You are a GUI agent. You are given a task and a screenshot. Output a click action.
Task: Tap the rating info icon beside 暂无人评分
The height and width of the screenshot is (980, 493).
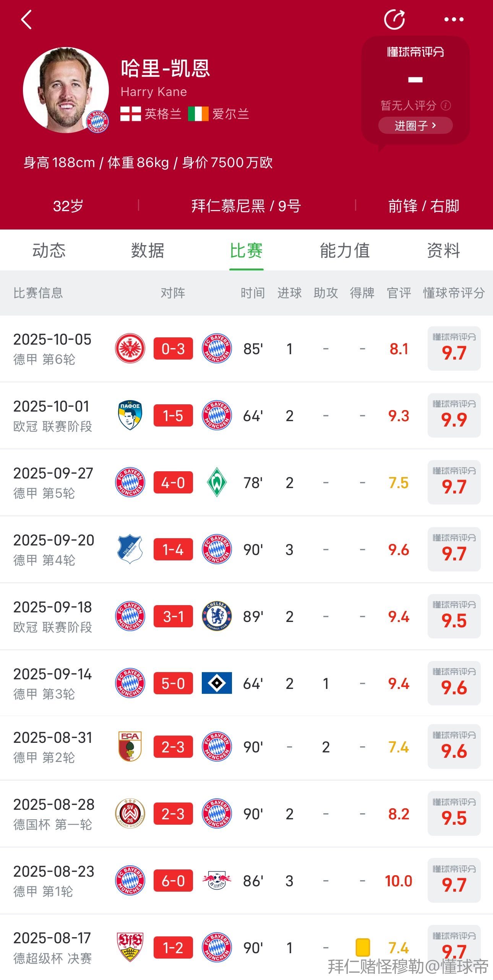pos(446,106)
